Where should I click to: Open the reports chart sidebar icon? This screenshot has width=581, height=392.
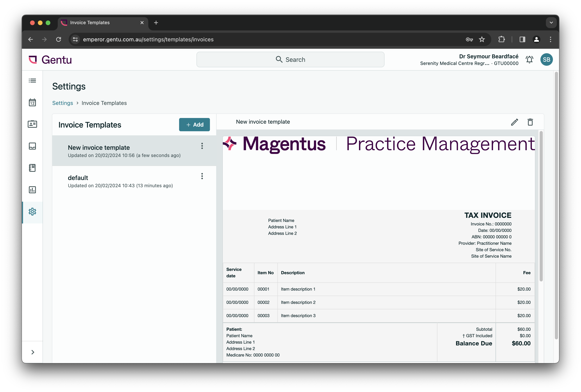(32, 190)
